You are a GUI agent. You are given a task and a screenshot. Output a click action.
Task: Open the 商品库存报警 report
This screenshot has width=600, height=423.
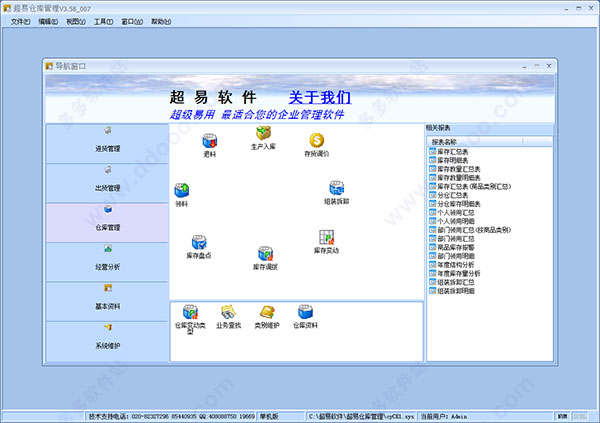(452, 247)
